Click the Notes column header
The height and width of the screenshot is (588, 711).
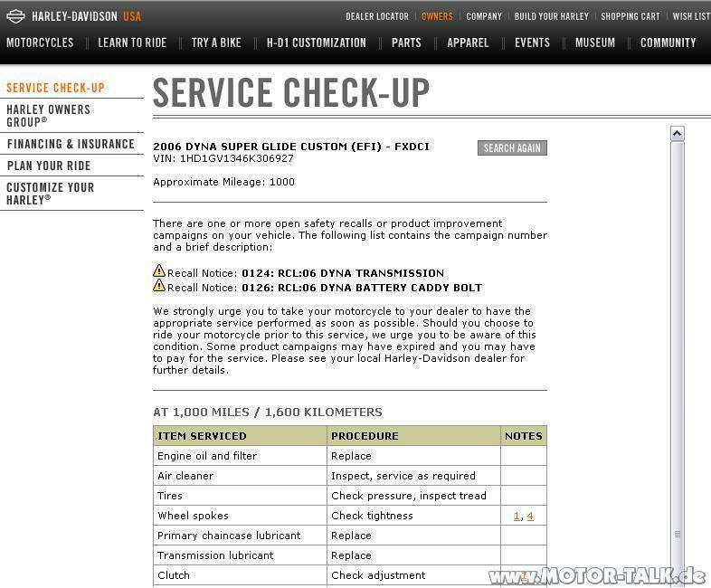tap(524, 436)
